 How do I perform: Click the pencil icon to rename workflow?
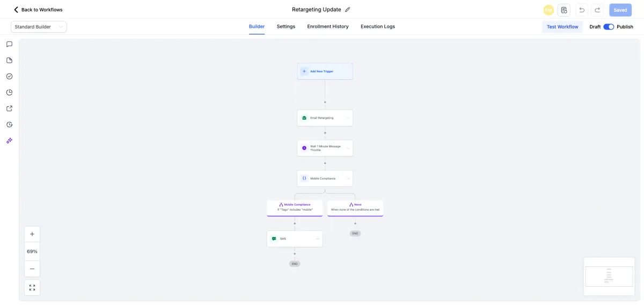pyautogui.click(x=348, y=10)
